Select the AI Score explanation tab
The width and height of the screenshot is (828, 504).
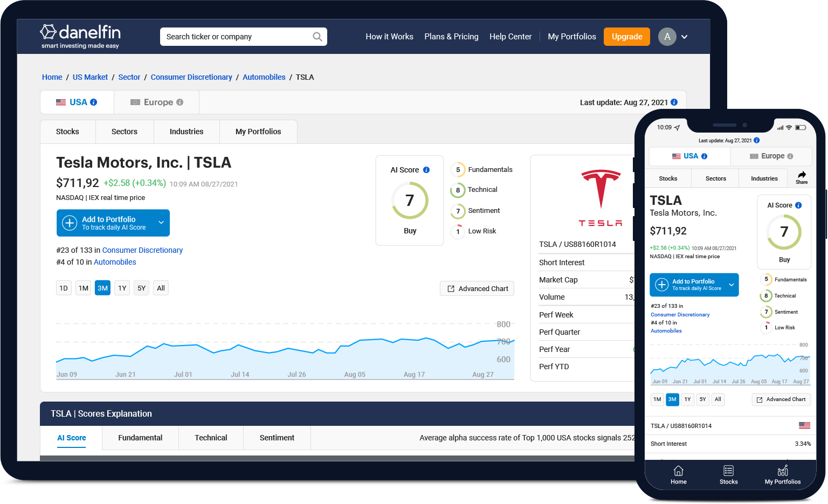point(72,438)
